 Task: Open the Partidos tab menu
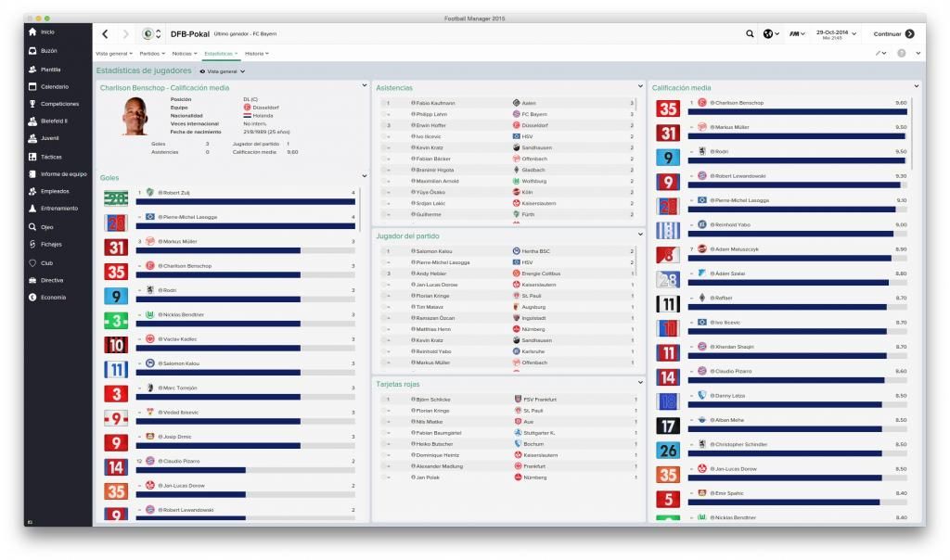coord(152,54)
